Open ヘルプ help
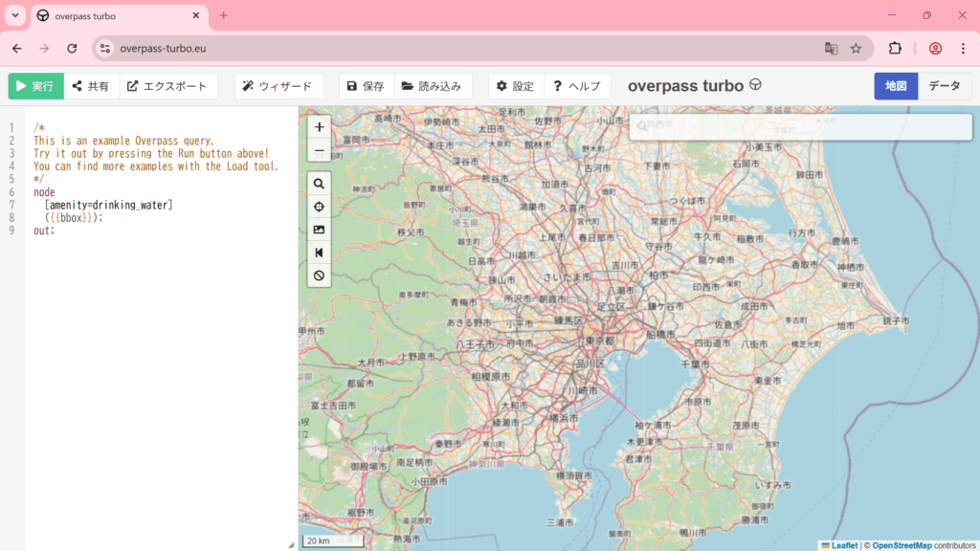This screenshot has height=551, width=980. [x=577, y=86]
